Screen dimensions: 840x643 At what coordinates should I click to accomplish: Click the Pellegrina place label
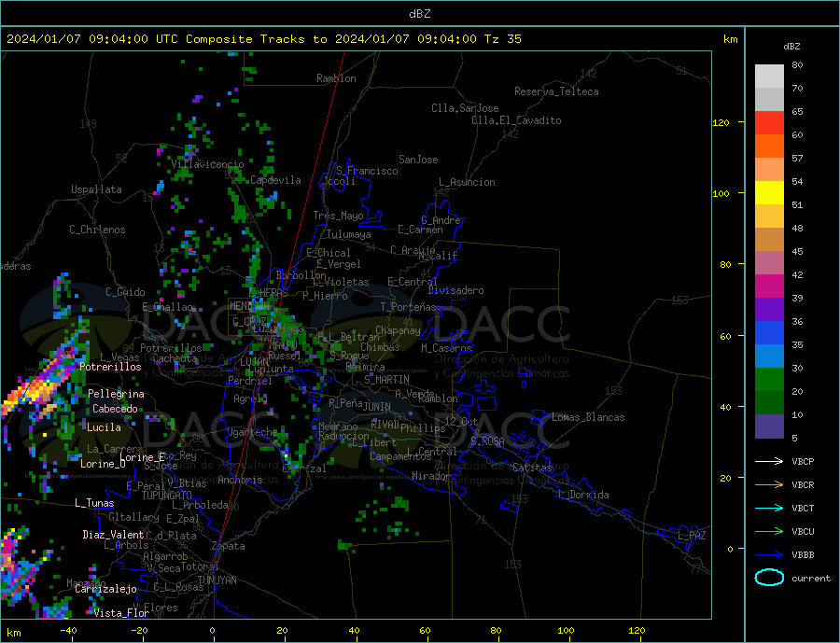(117, 394)
